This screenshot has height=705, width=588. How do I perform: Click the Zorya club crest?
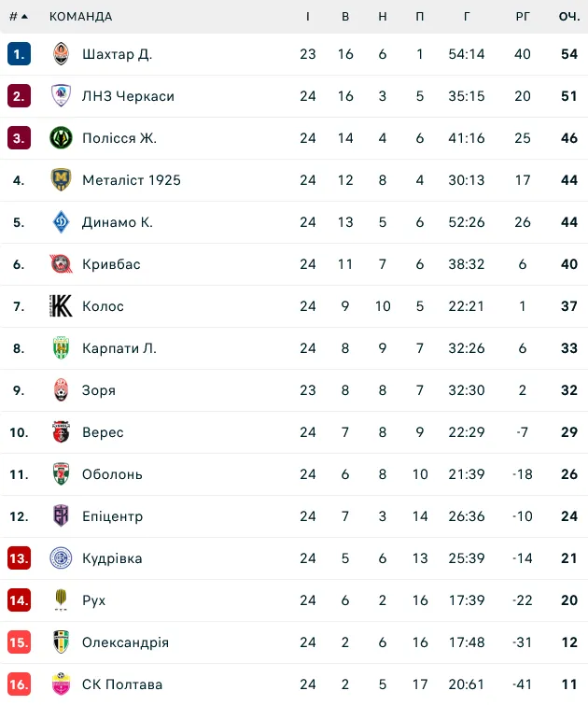61,390
